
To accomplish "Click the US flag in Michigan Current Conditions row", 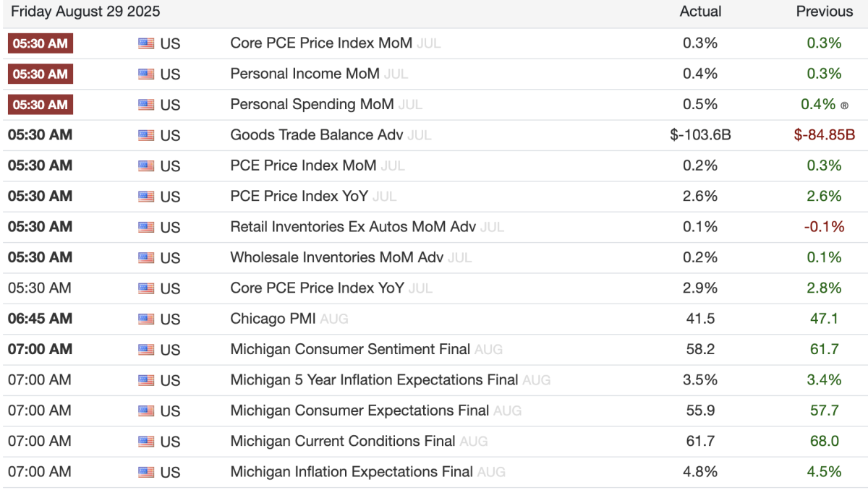I will coord(146,442).
